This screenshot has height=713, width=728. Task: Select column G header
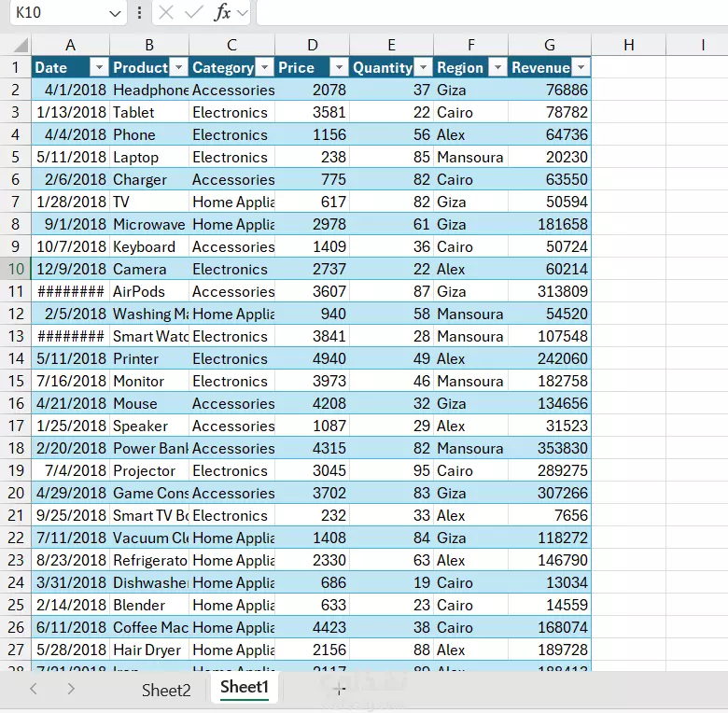[550, 45]
